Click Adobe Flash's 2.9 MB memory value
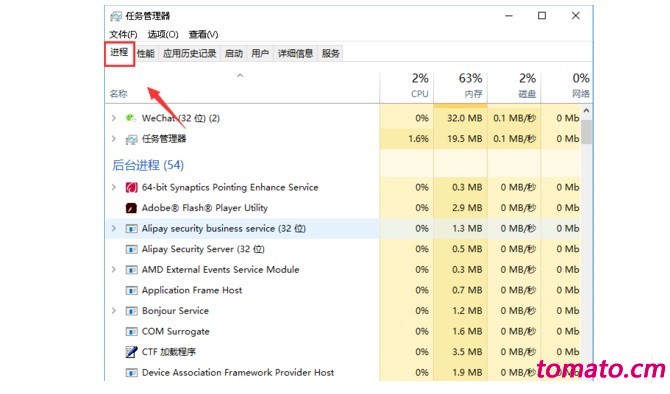The width and height of the screenshot is (670, 394). (x=467, y=208)
